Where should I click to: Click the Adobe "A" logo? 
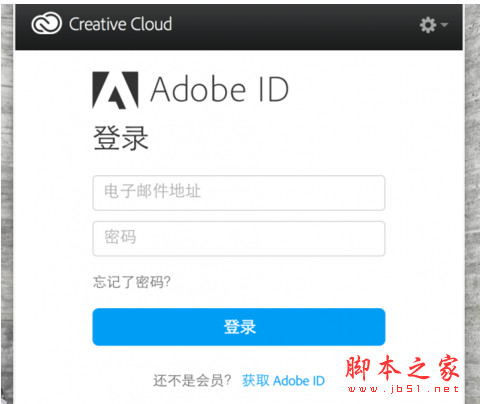pos(115,90)
